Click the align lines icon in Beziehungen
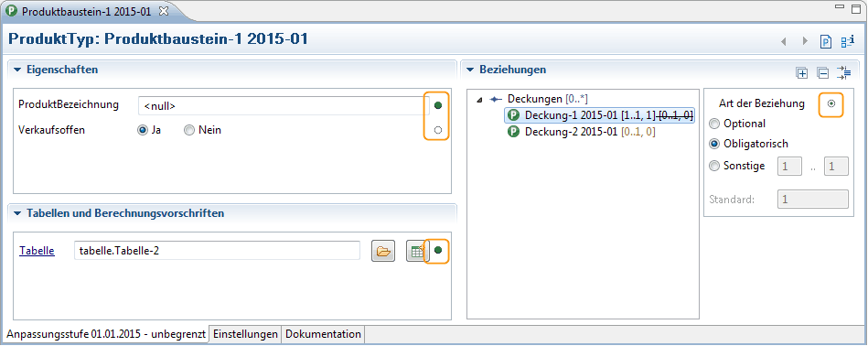868x346 pixels. [844, 72]
